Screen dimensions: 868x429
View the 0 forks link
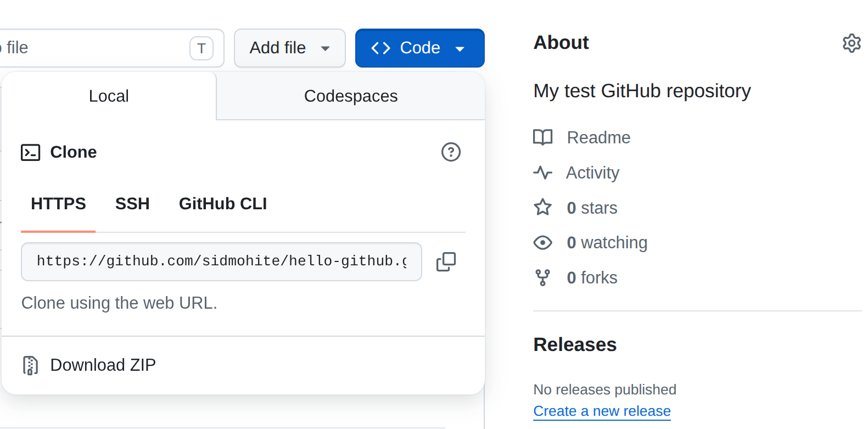[592, 277]
